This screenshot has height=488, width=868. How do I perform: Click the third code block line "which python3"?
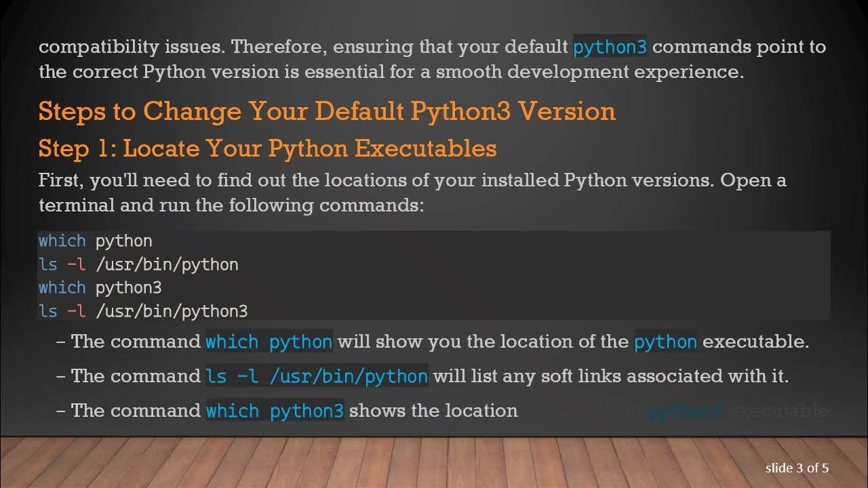[100, 287]
